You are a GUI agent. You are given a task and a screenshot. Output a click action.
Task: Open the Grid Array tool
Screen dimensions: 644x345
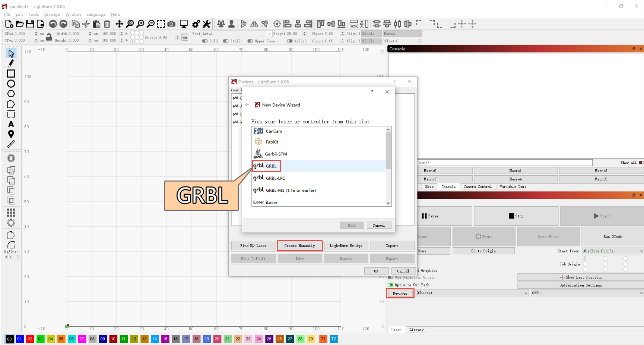pyautogui.click(x=11, y=213)
